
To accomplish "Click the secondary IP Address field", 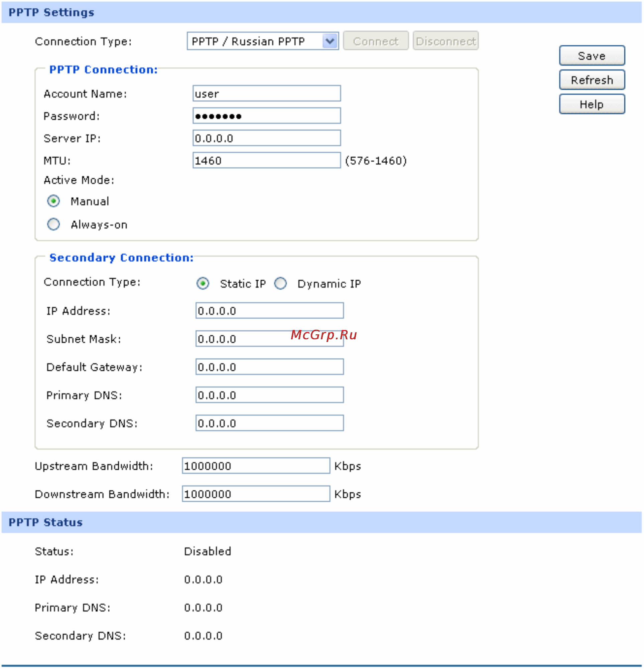I will [270, 311].
